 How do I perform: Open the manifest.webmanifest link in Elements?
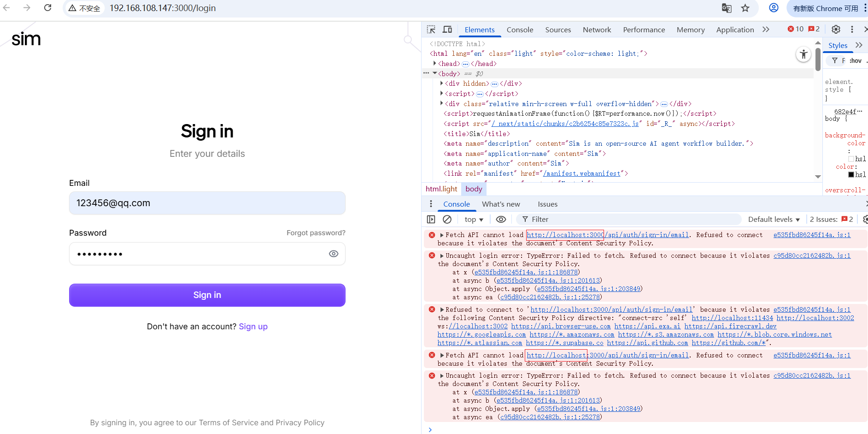tap(582, 173)
